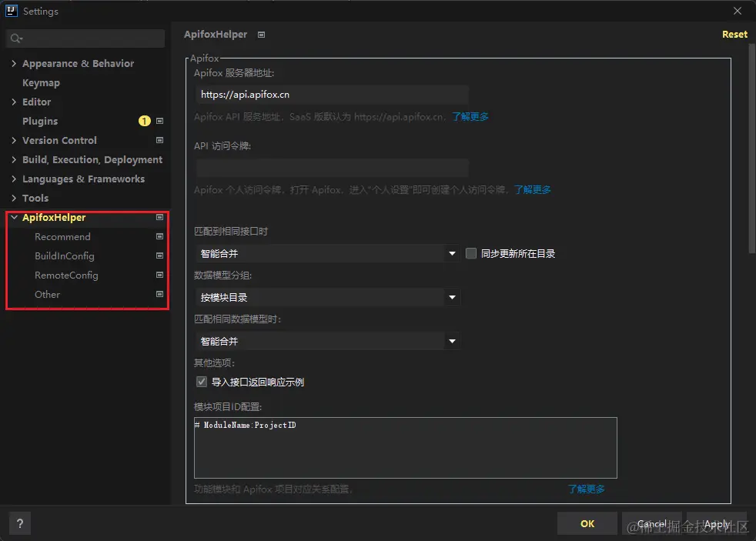Click the Plugins update badge showing 1

[x=144, y=121]
